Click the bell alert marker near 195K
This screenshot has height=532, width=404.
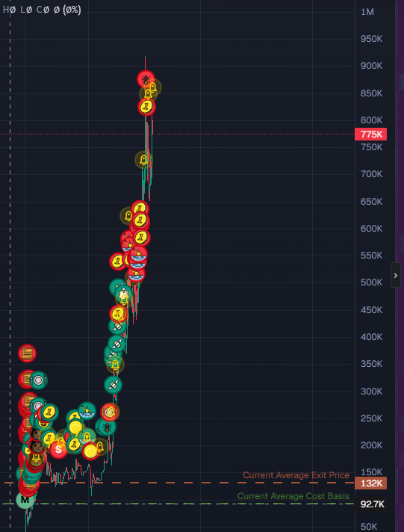pos(100,446)
